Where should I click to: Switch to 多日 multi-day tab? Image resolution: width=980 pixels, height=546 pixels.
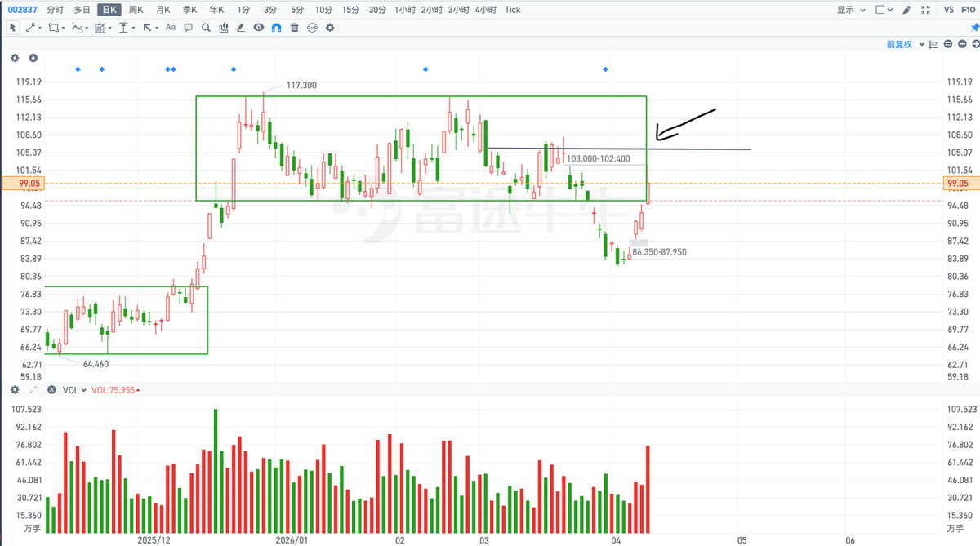pos(82,10)
